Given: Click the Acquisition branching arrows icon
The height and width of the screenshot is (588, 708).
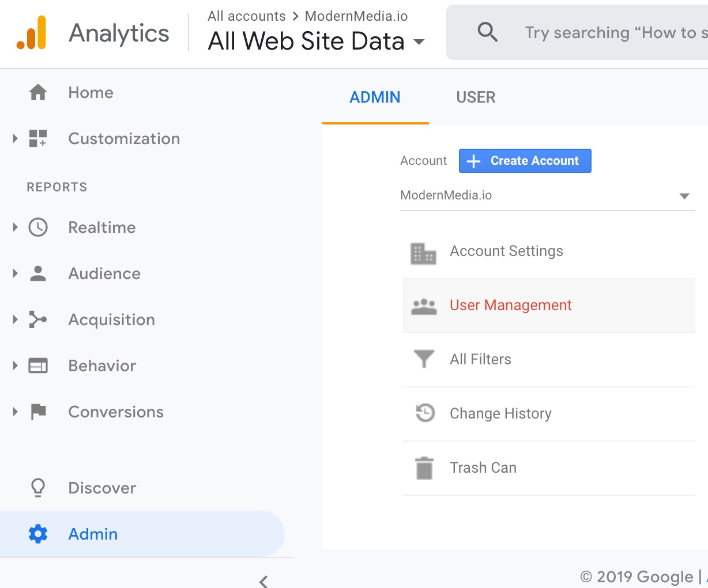Looking at the screenshot, I should pos(38,319).
